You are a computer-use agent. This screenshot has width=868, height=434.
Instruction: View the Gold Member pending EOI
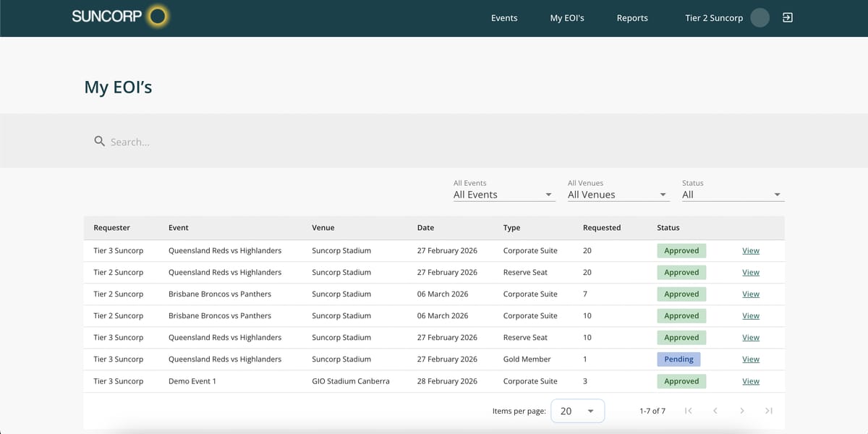click(x=751, y=359)
